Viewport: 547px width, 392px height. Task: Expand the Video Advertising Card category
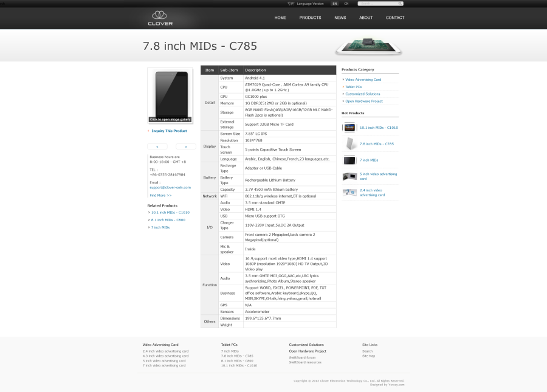coord(363,80)
